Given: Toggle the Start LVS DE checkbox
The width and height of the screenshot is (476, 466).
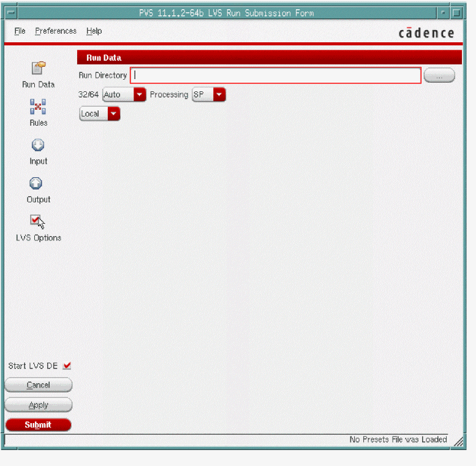Looking at the screenshot, I should [67, 365].
